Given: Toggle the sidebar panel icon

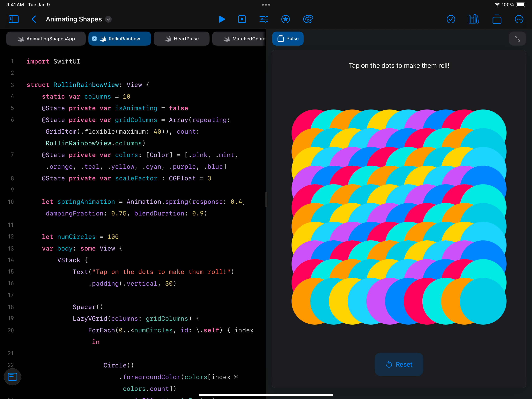Looking at the screenshot, I should pos(13,19).
